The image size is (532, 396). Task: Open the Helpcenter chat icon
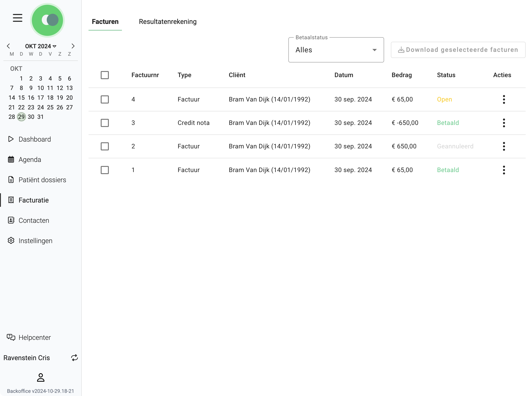point(11,337)
